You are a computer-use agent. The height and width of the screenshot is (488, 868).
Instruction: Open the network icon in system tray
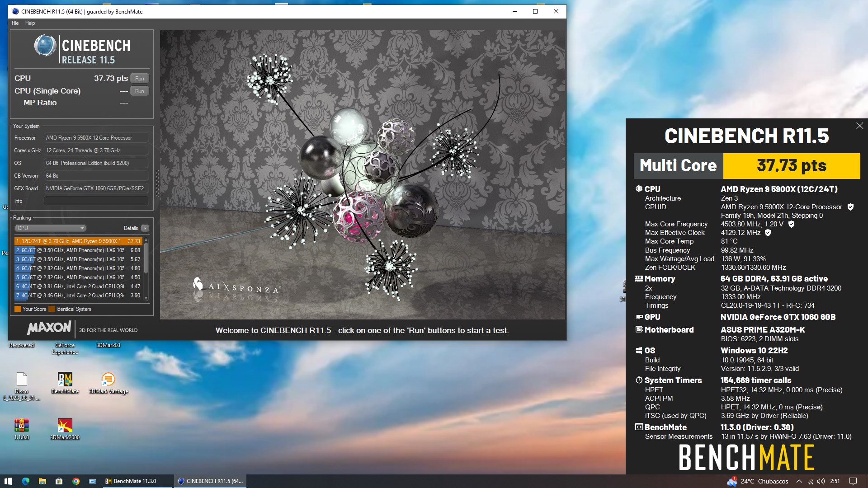pos(811,481)
